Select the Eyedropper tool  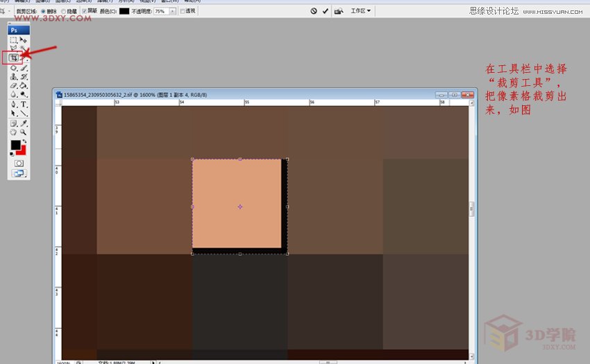click(24, 123)
